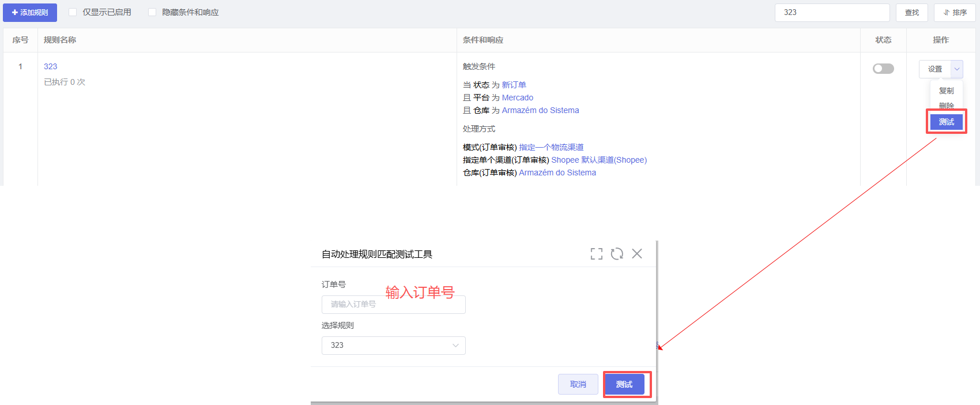This screenshot has width=980, height=405.
Task: Enable the 仅显示已启用 checkbox
Action: coord(73,13)
